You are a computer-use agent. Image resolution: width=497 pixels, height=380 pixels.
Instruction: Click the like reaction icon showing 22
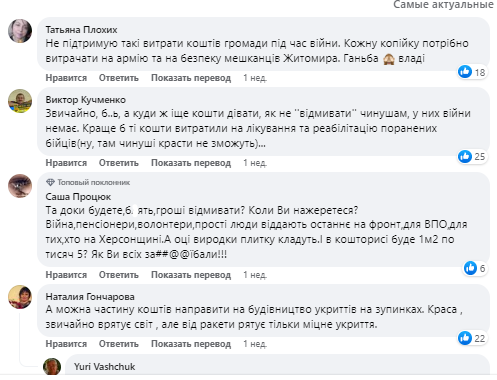coord(465,338)
